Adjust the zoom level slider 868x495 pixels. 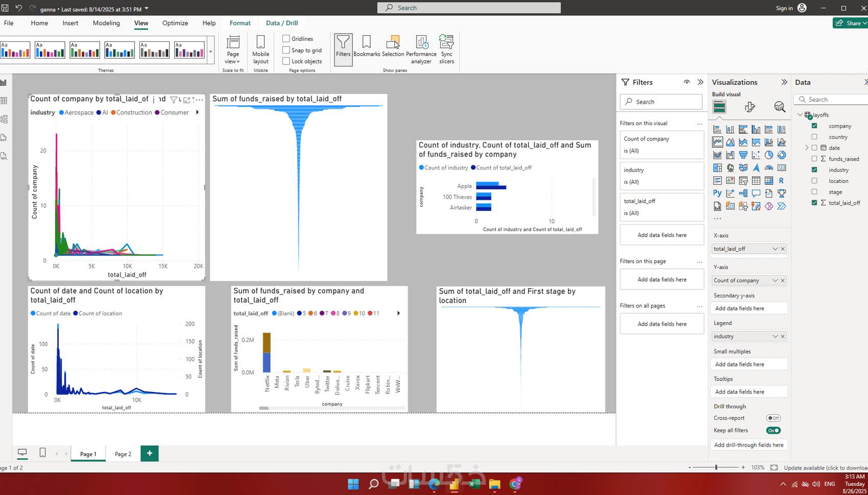click(716, 467)
